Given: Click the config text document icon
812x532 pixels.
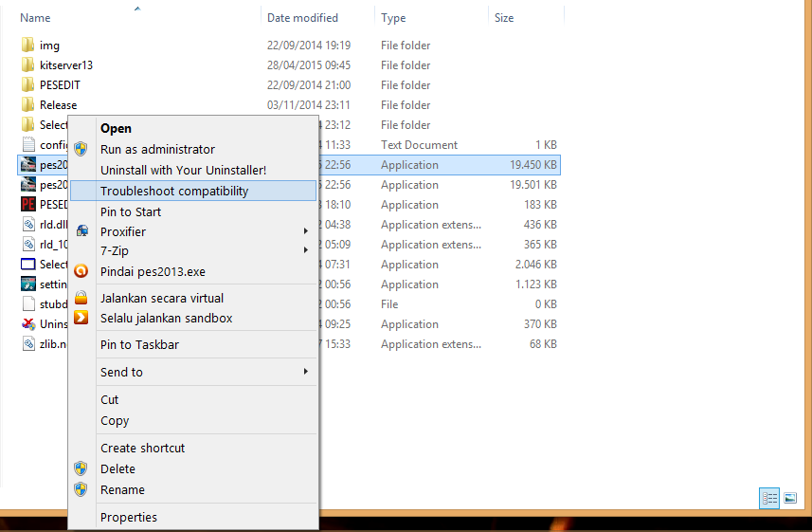Looking at the screenshot, I should pos(28,145).
